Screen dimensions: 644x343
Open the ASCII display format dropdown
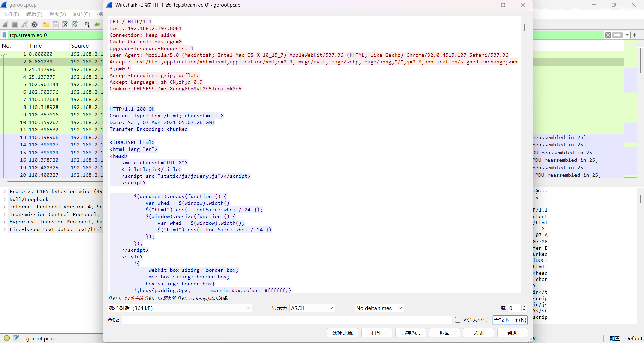pyautogui.click(x=312, y=308)
